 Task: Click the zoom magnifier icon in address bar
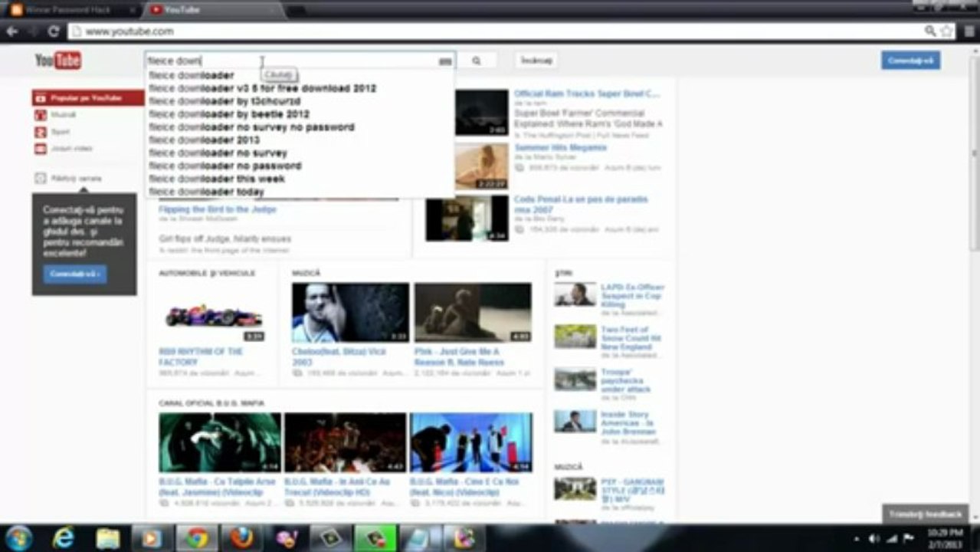[x=929, y=31]
